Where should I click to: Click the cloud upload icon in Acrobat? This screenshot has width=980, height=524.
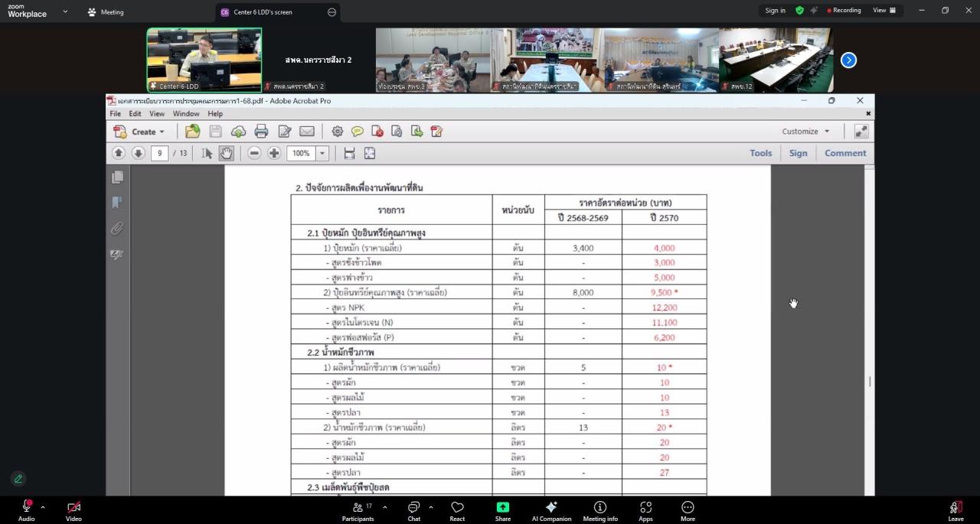238,132
